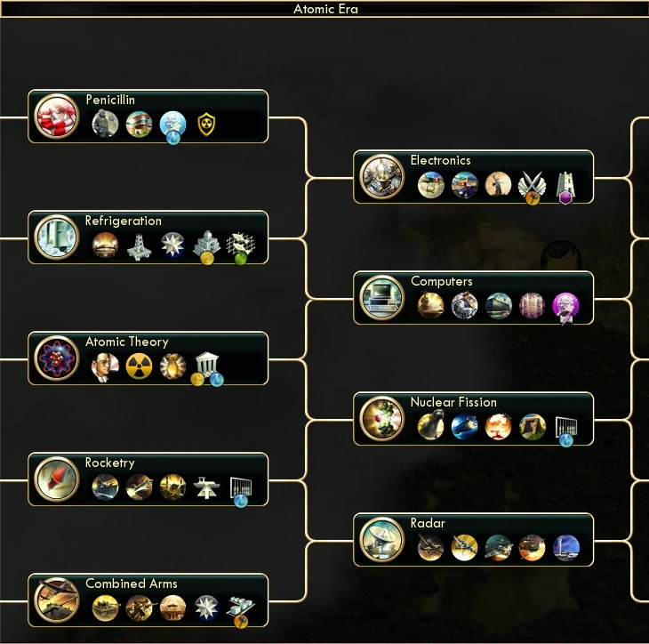Image resolution: width=649 pixels, height=644 pixels.
Task: Click the radiation shield icon under Penicillin
Action: click(206, 124)
